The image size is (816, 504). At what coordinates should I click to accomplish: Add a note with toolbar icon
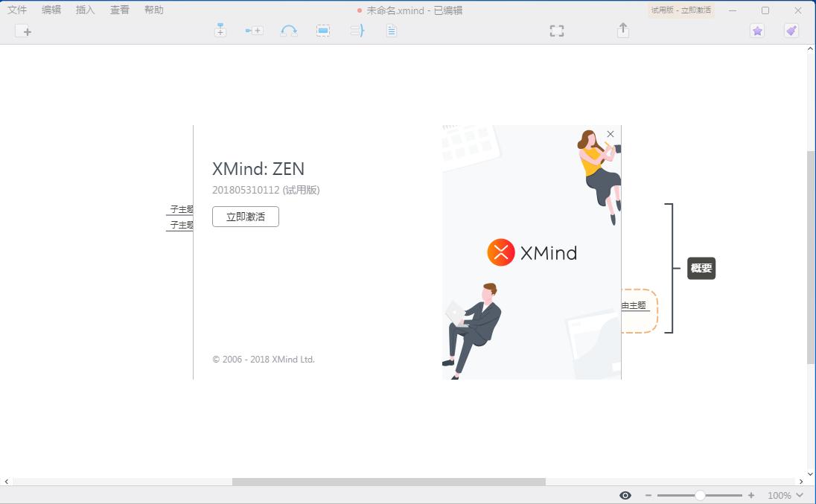click(392, 31)
